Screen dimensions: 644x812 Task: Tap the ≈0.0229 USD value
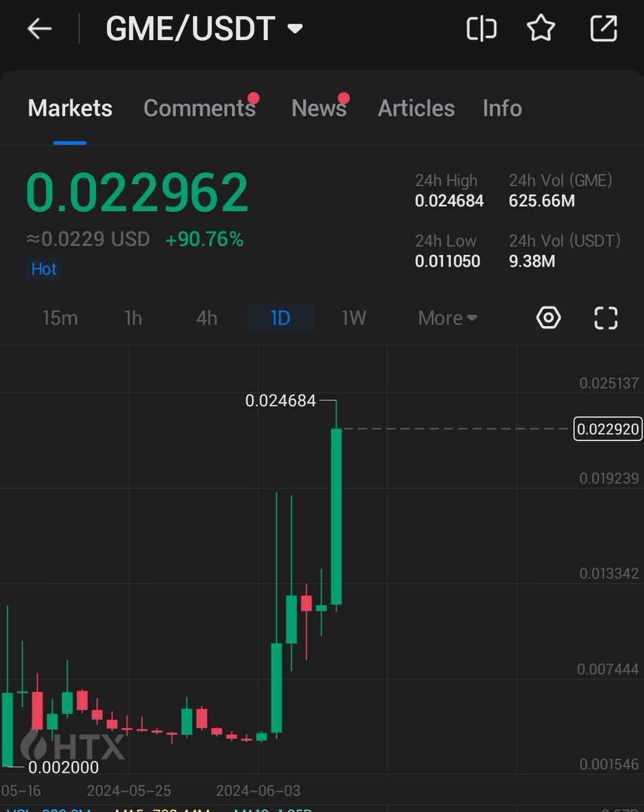[x=88, y=239]
